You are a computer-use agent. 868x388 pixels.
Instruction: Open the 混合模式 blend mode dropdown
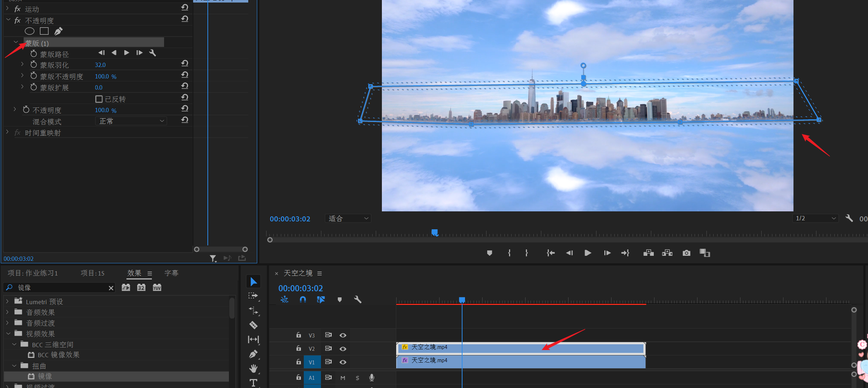(x=131, y=121)
